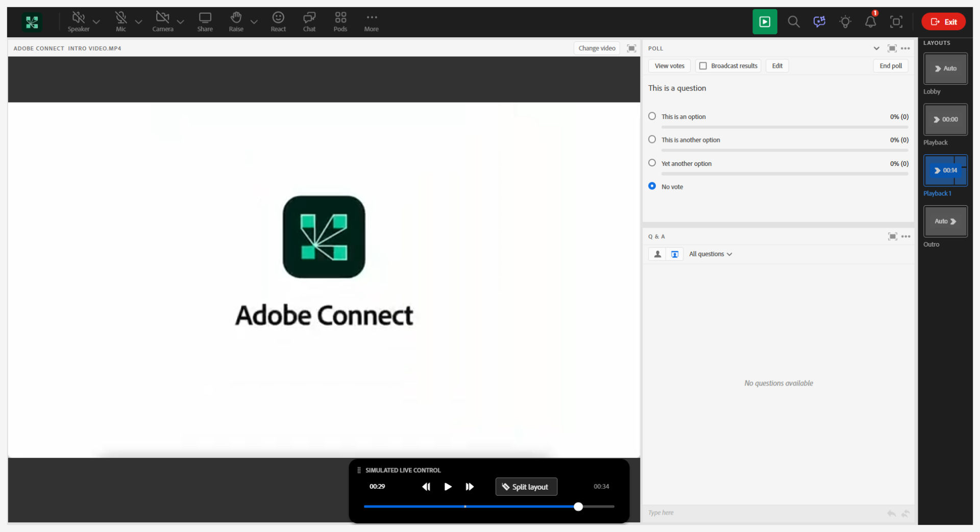980x532 pixels.
Task: Switch to the Outro layout thumbnail
Action: tap(945, 221)
